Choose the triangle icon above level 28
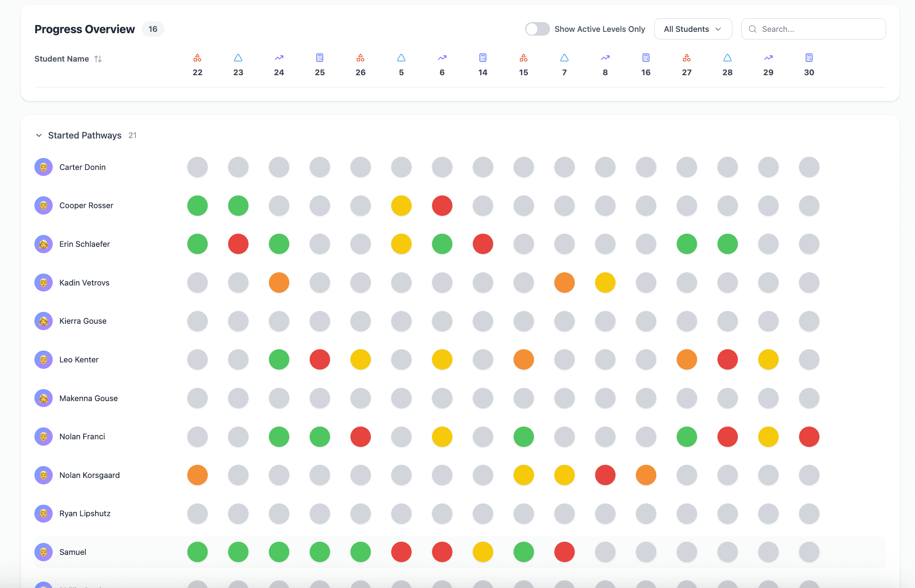Viewport: 915px width, 588px height. coord(728,58)
